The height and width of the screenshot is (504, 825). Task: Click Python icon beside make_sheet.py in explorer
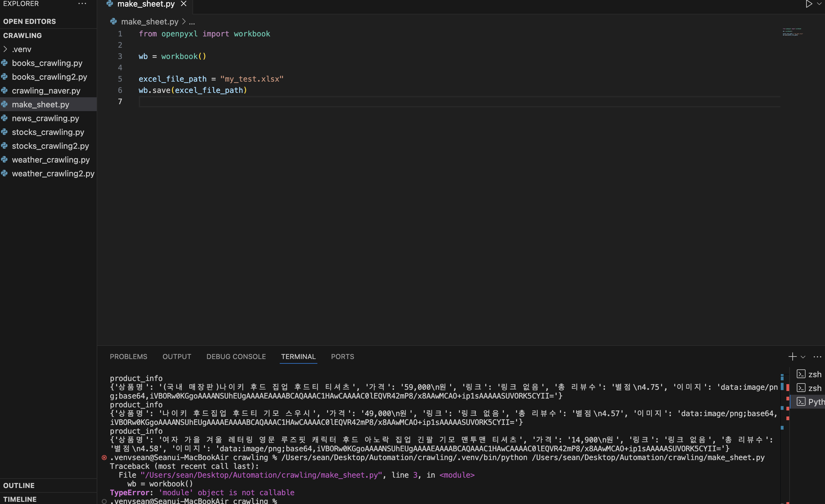click(x=4, y=105)
